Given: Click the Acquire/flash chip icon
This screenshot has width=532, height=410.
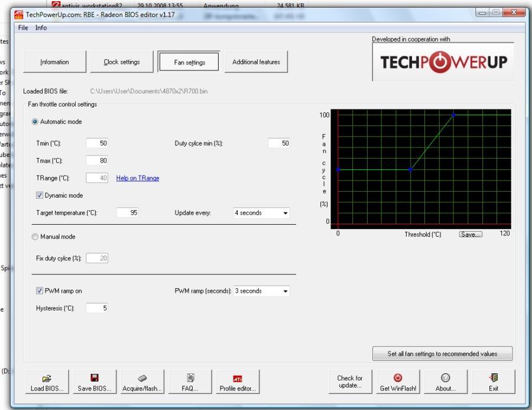Looking at the screenshot, I should [142, 378].
